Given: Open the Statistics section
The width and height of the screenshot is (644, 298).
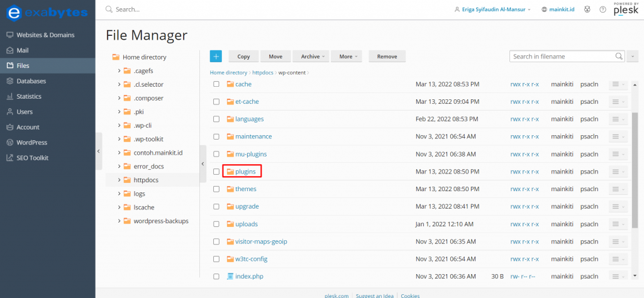Looking at the screenshot, I should 48,96.
